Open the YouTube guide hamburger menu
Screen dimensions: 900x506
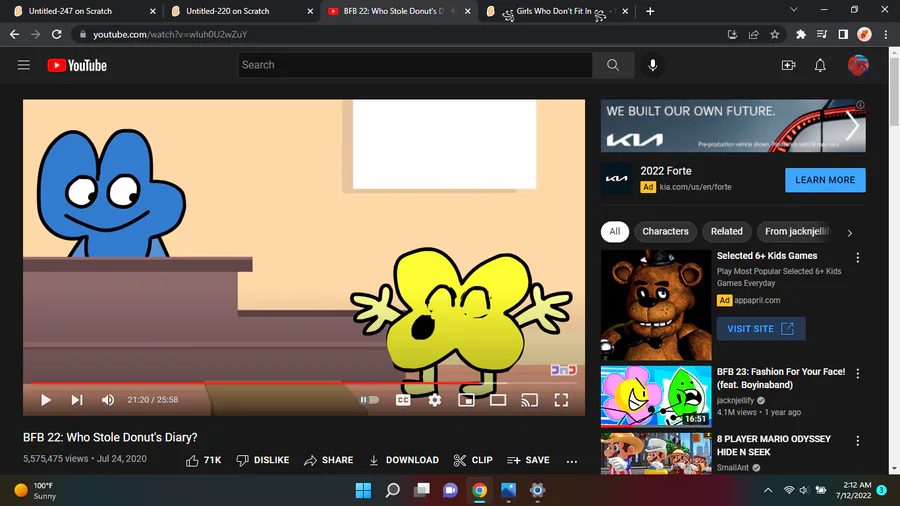tap(24, 65)
